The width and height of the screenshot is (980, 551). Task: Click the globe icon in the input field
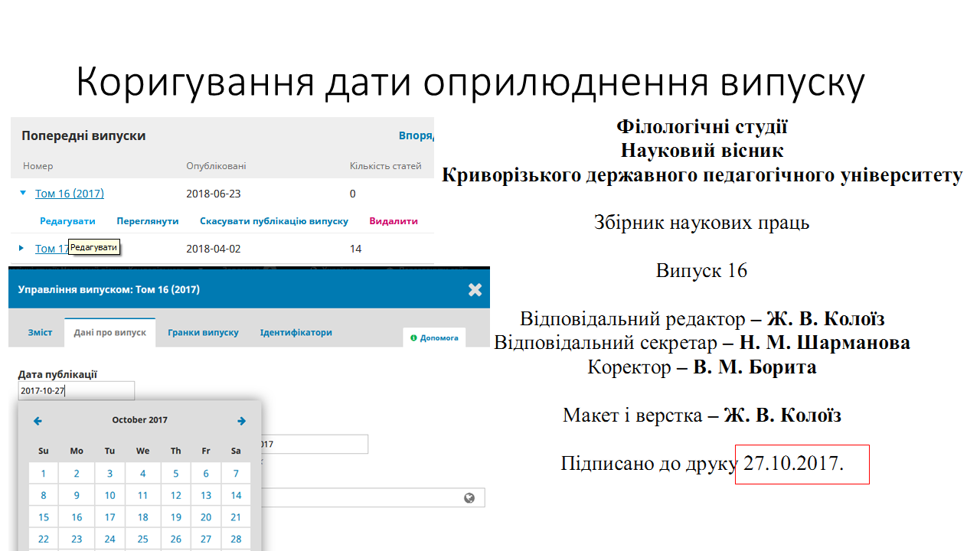coord(469,498)
